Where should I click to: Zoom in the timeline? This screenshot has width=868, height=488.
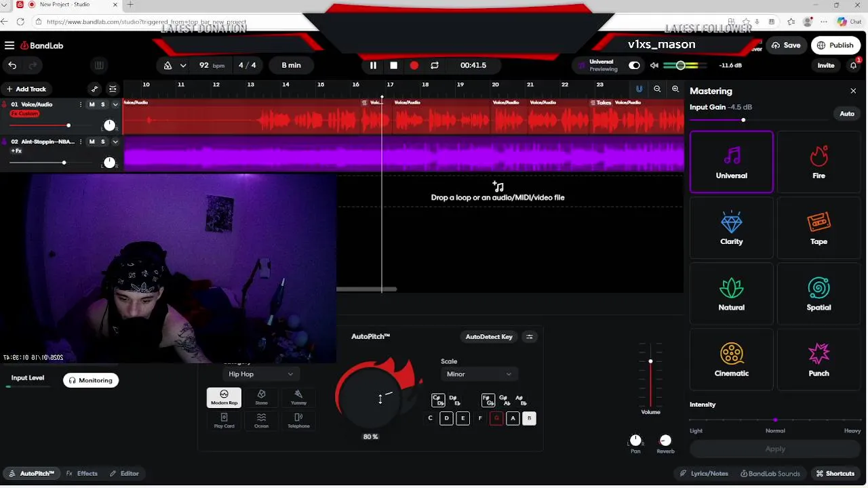[675, 89]
